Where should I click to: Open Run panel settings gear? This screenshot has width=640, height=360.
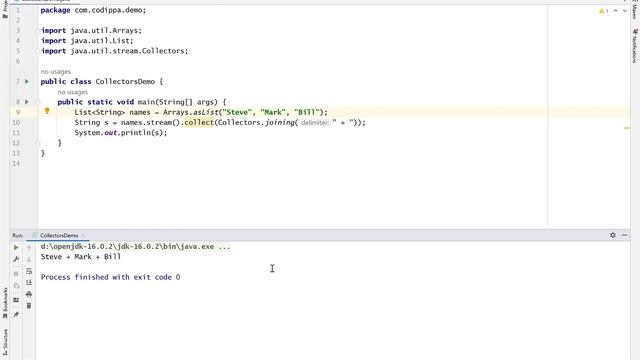point(613,235)
